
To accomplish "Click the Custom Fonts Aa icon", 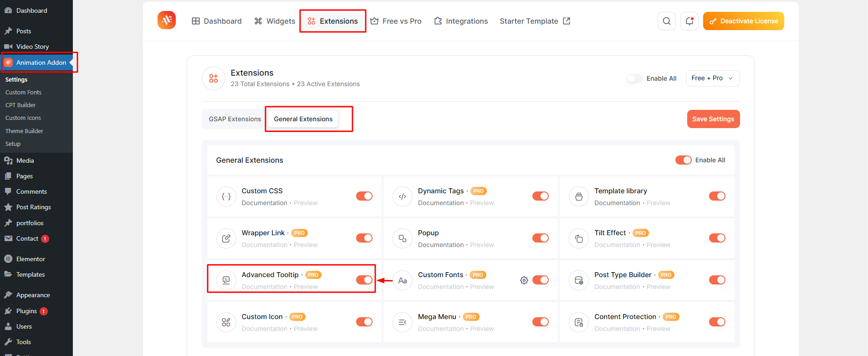I will (403, 280).
